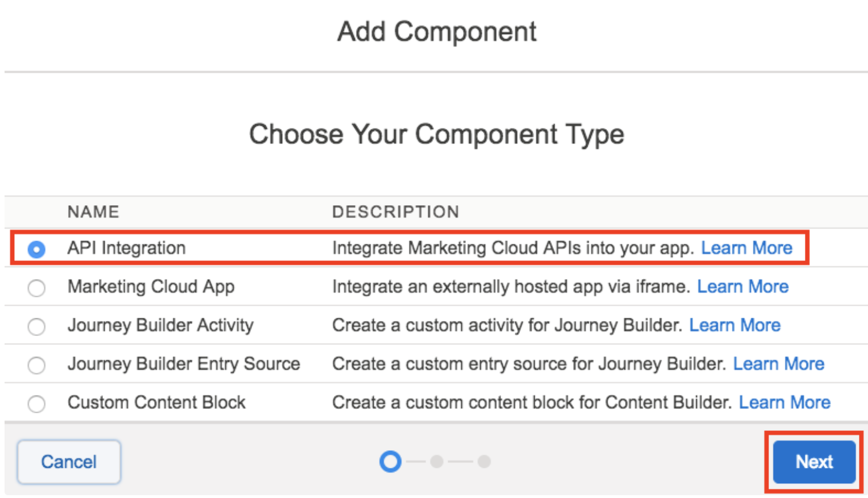Open Learn More link for API Integration
The image size is (868, 498).
pos(746,248)
